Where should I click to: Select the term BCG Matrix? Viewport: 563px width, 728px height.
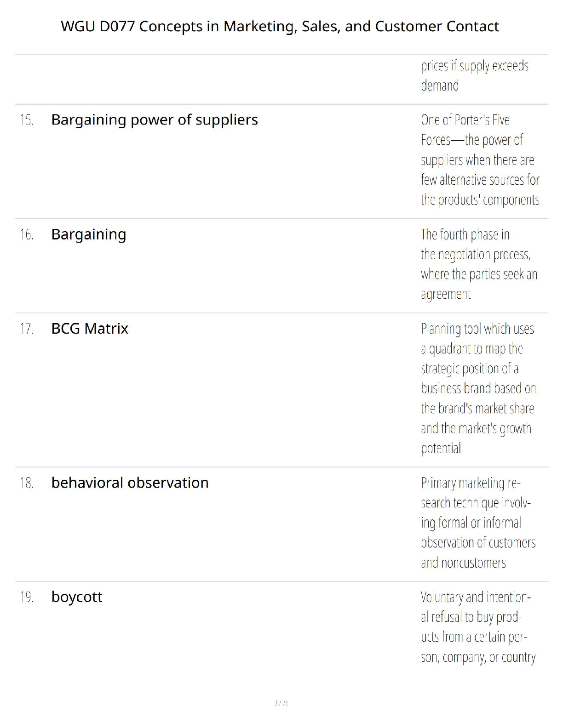(x=90, y=329)
